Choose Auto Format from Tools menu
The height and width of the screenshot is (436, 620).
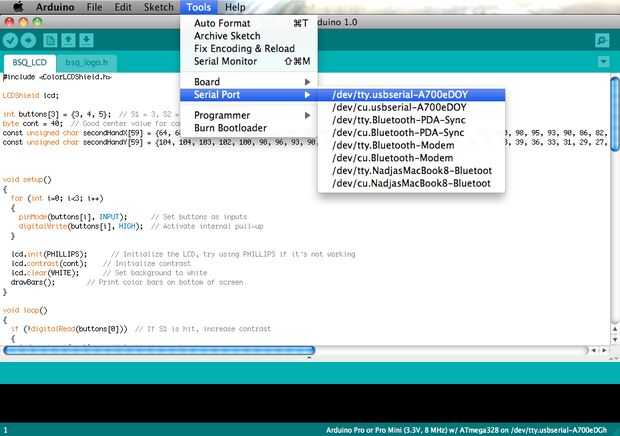tap(249, 23)
